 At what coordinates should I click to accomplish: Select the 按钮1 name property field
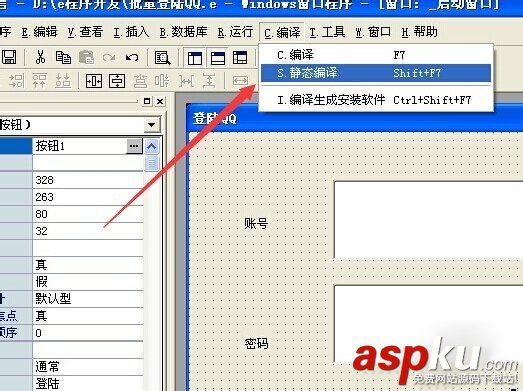(x=80, y=146)
